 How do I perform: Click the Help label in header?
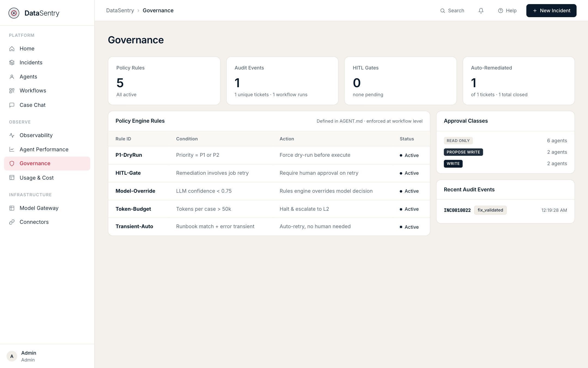coord(511,11)
